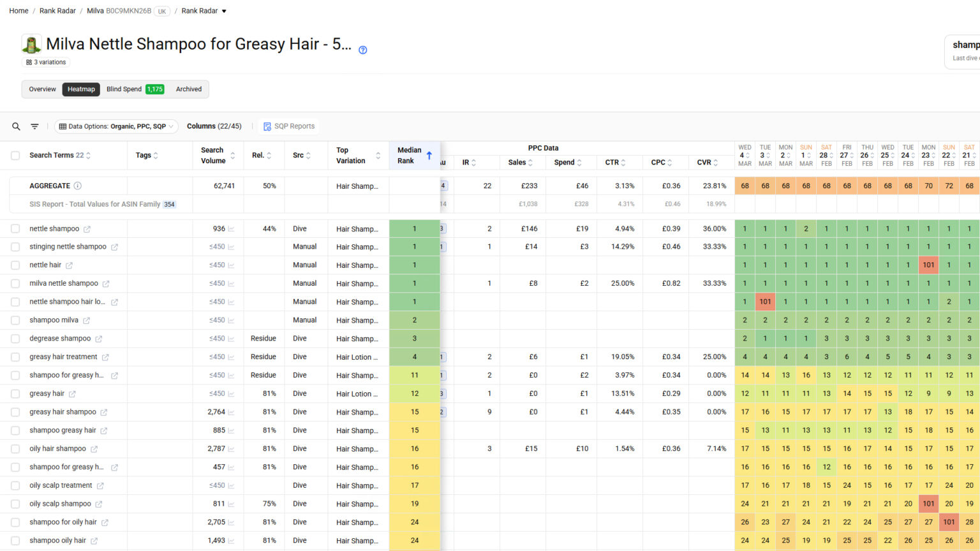Check the shampoo oily hair row checkbox
The image size is (980, 551).
click(x=15, y=541)
